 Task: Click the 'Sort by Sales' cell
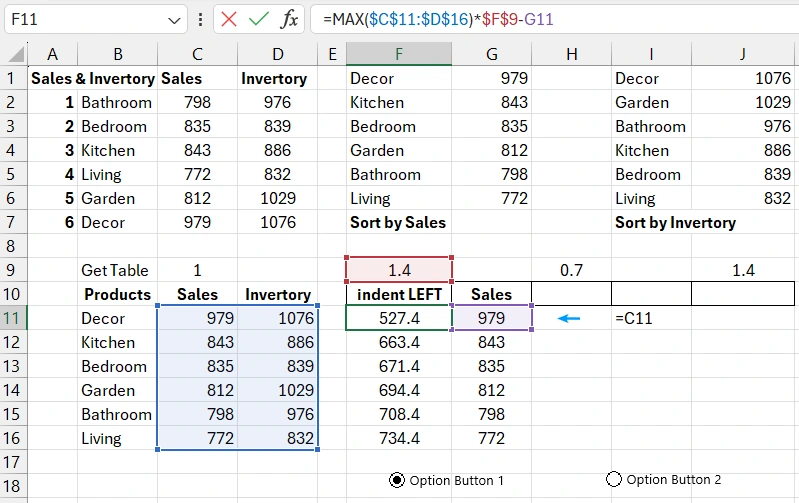398,222
